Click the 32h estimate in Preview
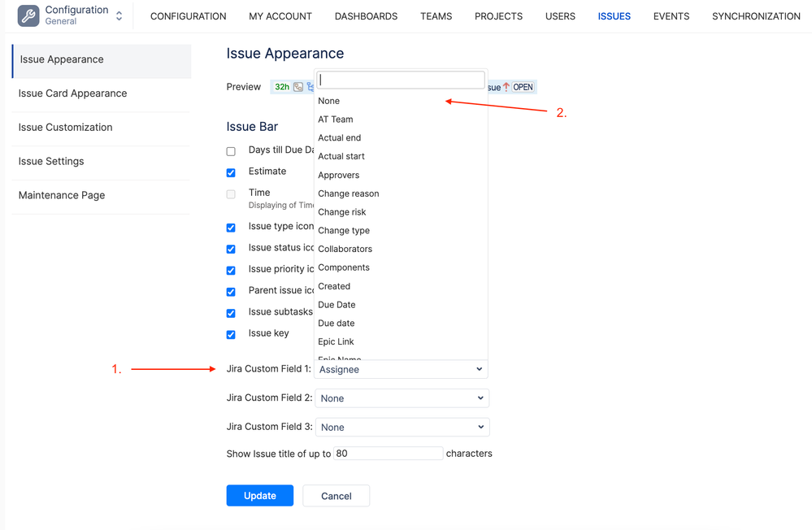Screen dimensions: 812x530 coord(282,87)
